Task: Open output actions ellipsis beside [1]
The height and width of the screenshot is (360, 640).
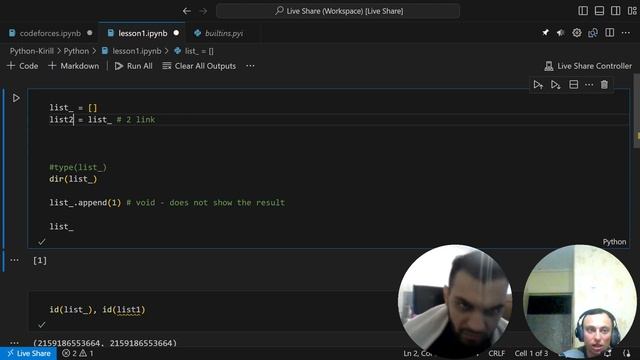Action: (x=14, y=260)
